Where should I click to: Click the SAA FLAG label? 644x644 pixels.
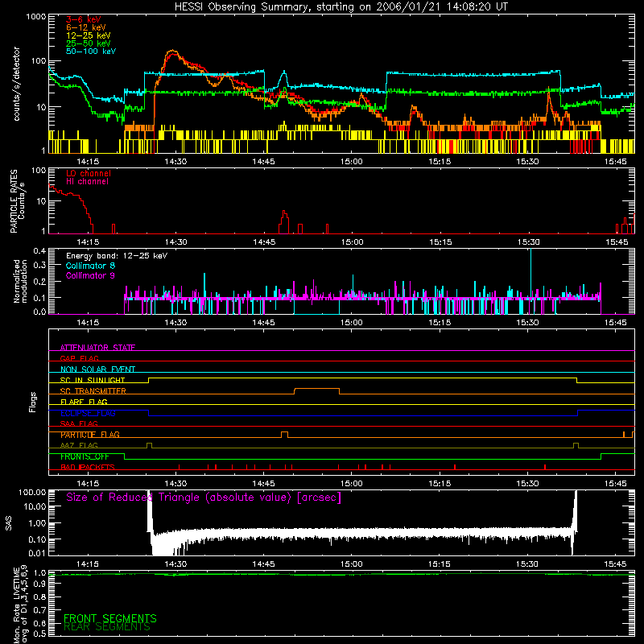click(79, 423)
